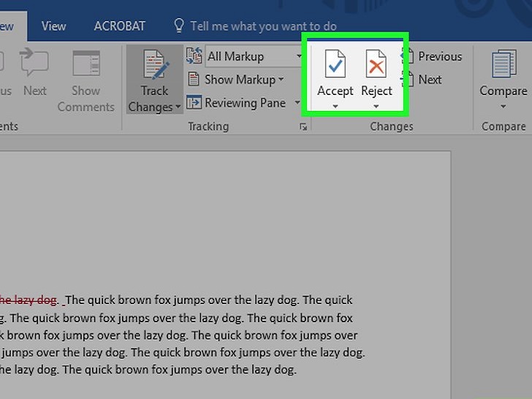The height and width of the screenshot is (399, 532).
Task: Open the View ribbon tab
Action: click(53, 26)
